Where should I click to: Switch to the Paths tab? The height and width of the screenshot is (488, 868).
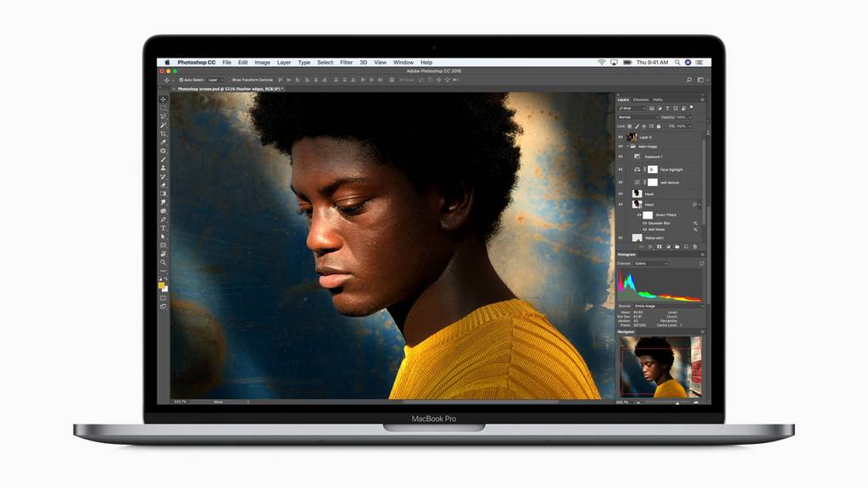[658, 100]
